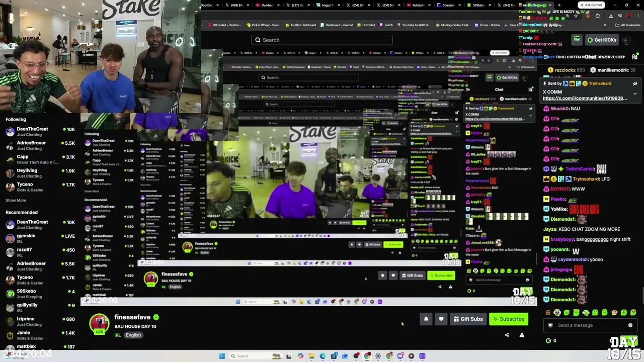The height and width of the screenshot is (362, 644).
Task: Click the Send a message chat field
Action: 589,325
